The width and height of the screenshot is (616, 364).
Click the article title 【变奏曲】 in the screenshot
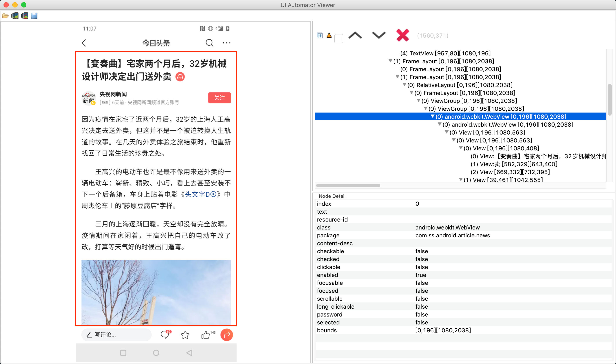click(154, 70)
